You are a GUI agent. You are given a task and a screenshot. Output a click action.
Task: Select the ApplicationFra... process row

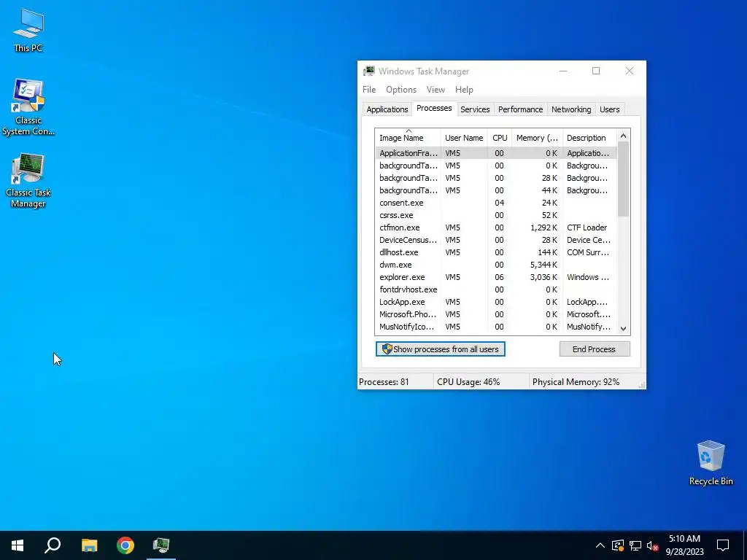(495, 153)
